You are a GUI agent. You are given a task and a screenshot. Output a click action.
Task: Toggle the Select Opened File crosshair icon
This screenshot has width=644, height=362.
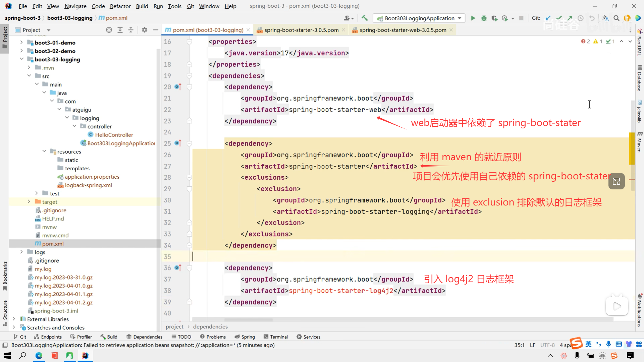pos(109,30)
